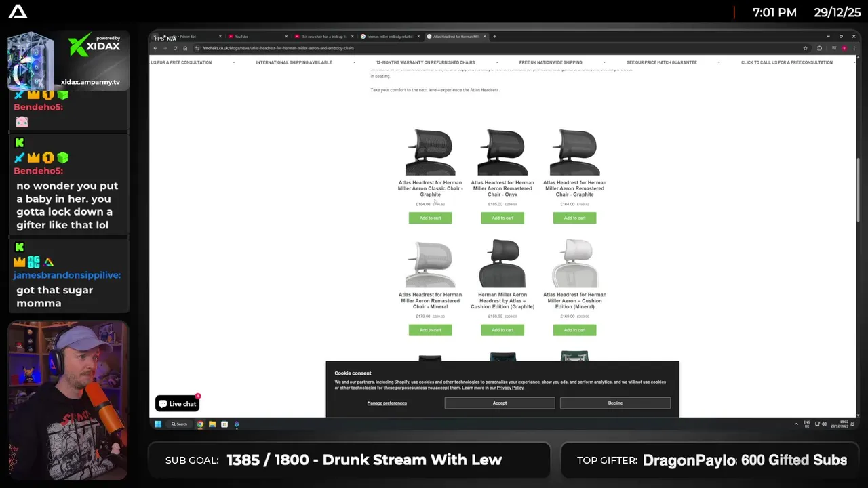Click '12-months warranty on refurbished chairs' text
This screenshot has width=868, height=488.
[426, 62]
